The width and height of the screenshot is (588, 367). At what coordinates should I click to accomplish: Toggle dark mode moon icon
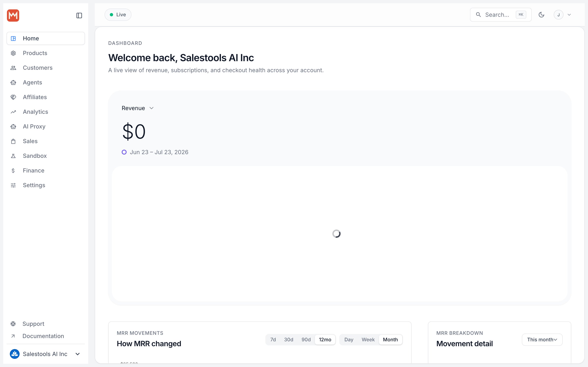click(x=541, y=15)
